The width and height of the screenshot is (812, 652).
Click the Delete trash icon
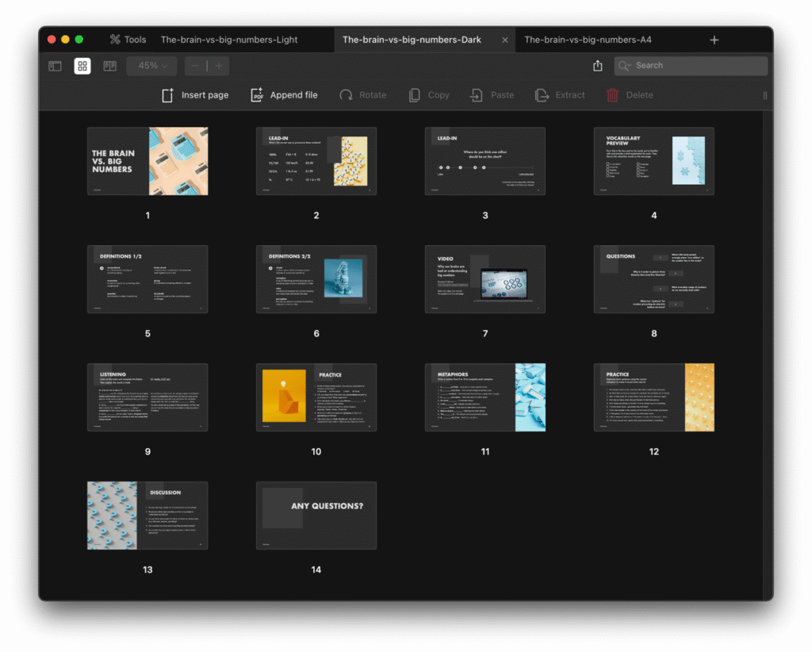612,95
